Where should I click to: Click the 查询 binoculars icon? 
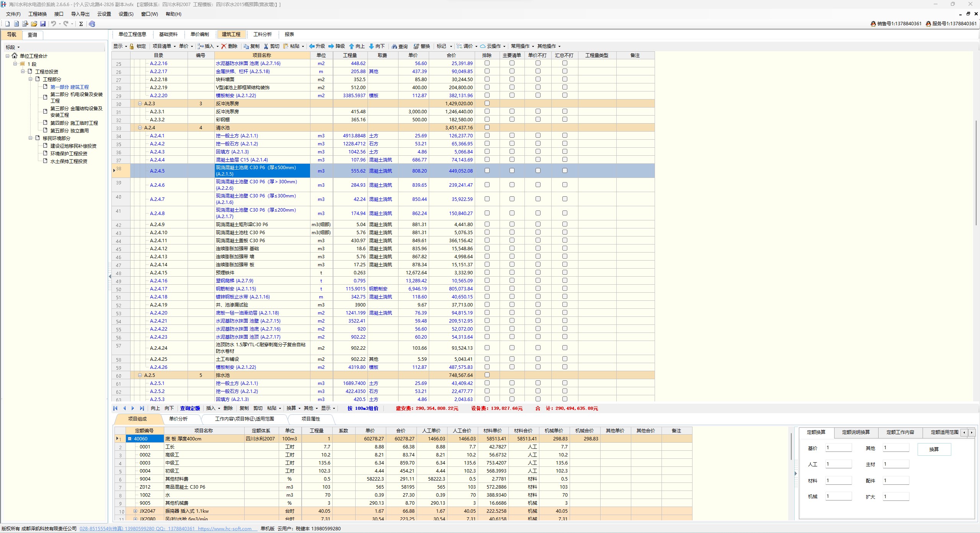click(394, 46)
